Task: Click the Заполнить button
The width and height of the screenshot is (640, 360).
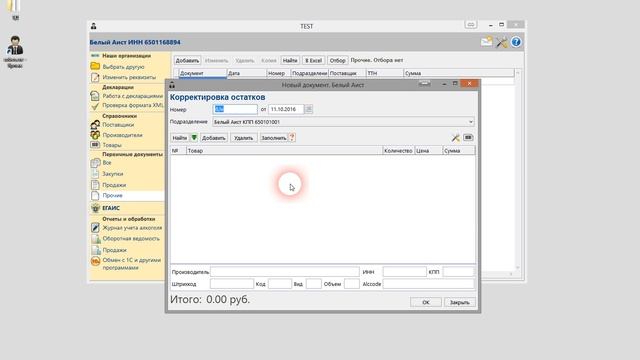Action: click(x=273, y=138)
